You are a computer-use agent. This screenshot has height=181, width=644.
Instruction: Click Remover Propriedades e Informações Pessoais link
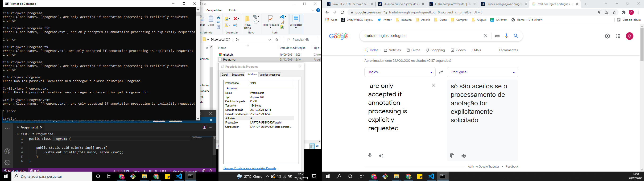[249, 168]
